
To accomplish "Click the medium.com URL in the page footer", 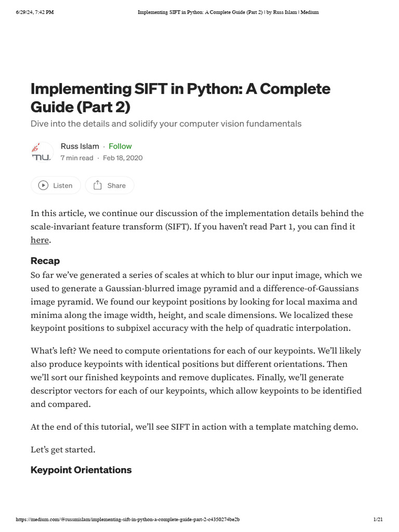I will pos(128,519).
